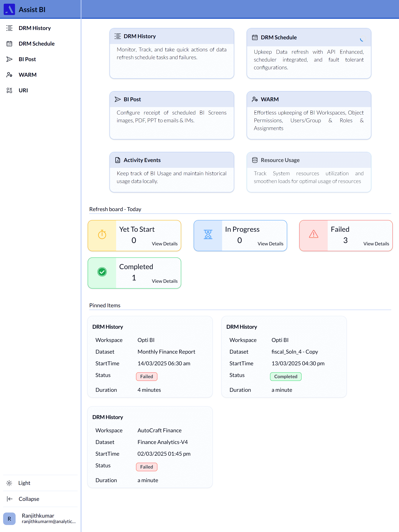Click Failed badge for Monthly Finance Report
Screen dimensions: 399x532
pyautogui.click(x=147, y=377)
